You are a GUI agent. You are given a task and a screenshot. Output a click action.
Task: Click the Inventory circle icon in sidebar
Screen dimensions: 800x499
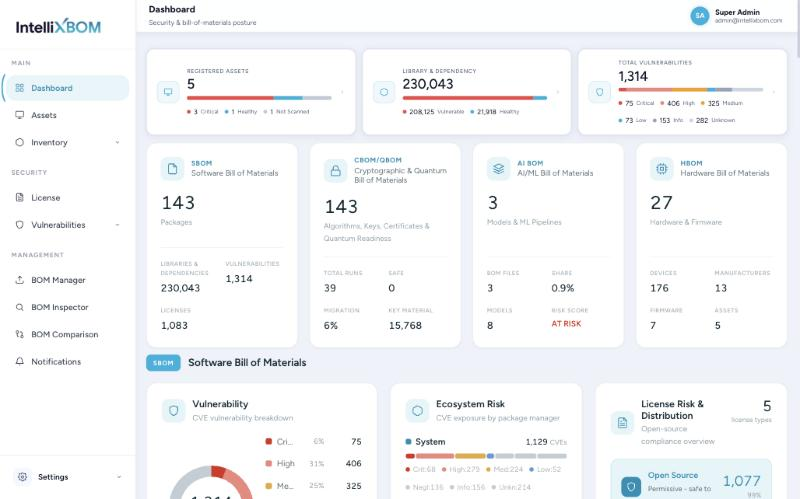(x=19, y=142)
